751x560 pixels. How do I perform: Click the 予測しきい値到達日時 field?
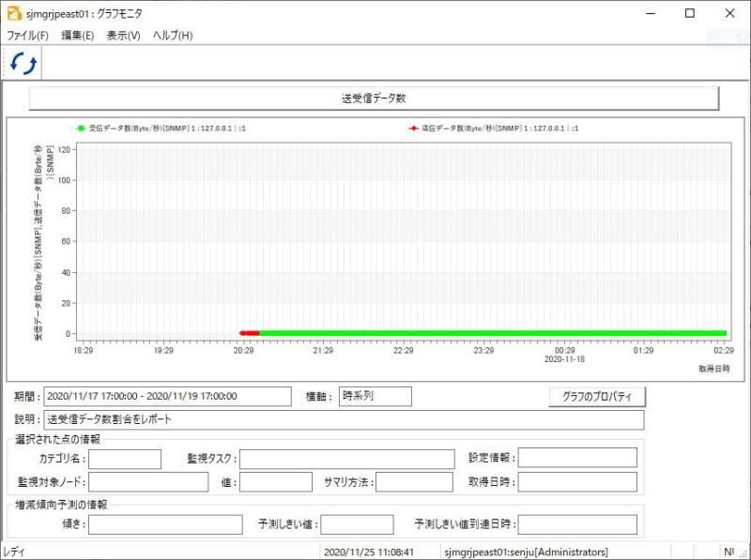[x=577, y=524]
